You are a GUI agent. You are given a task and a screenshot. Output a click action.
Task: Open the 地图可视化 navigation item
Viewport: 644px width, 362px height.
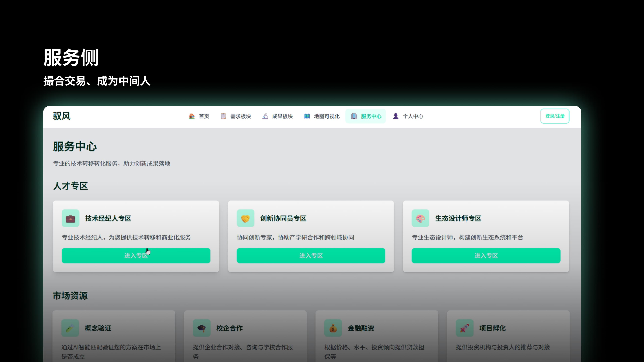[x=322, y=116]
